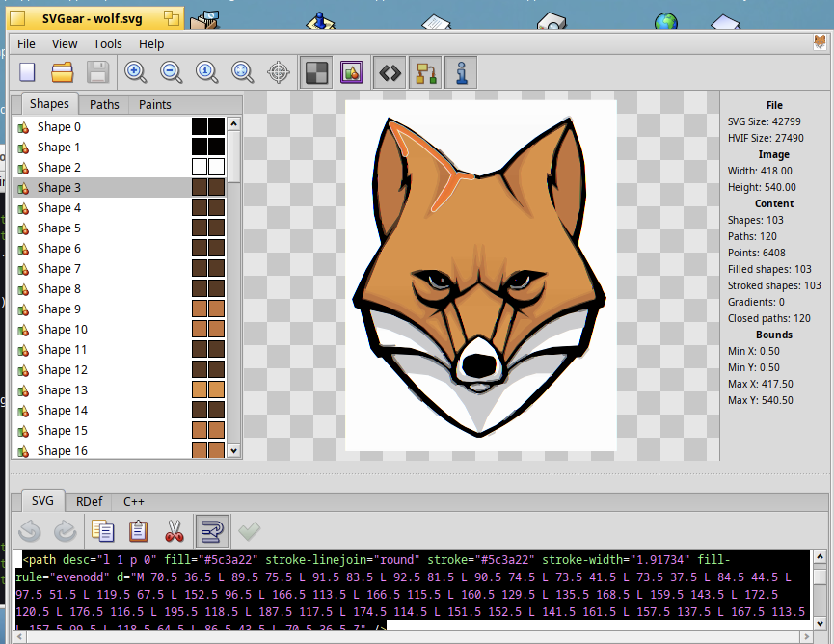The height and width of the screenshot is (644, 834).
Task: Toggle word wrap in the source editor
Action: click(x=212, y=531)
